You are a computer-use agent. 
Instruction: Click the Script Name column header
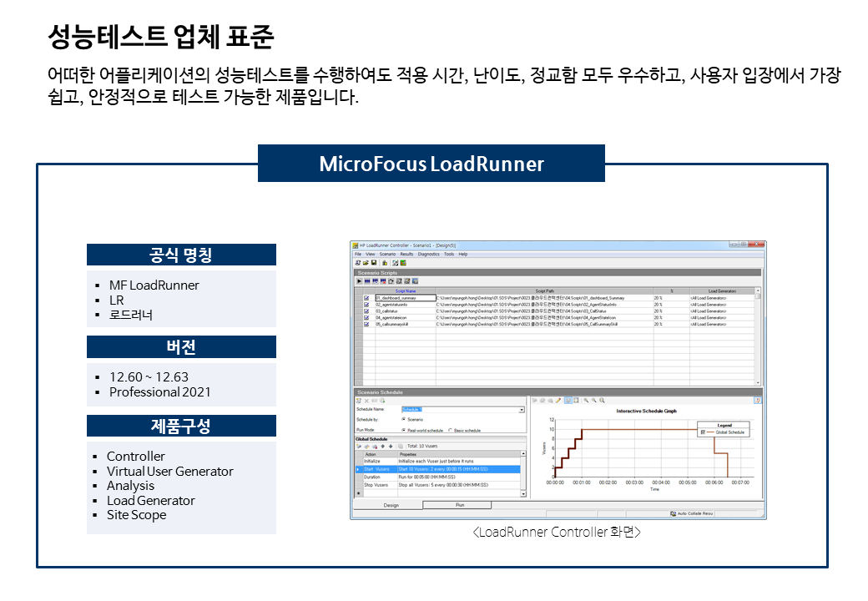point(406,291)
